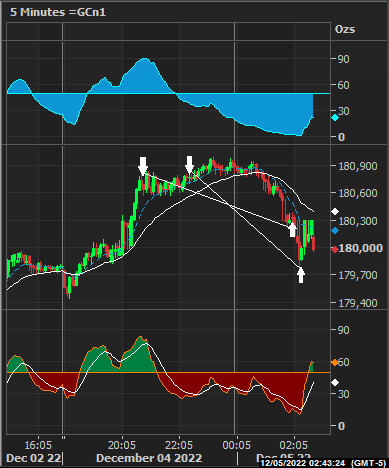
Task: Click the blue diamond marker on price axis
Action: [335, 230]
